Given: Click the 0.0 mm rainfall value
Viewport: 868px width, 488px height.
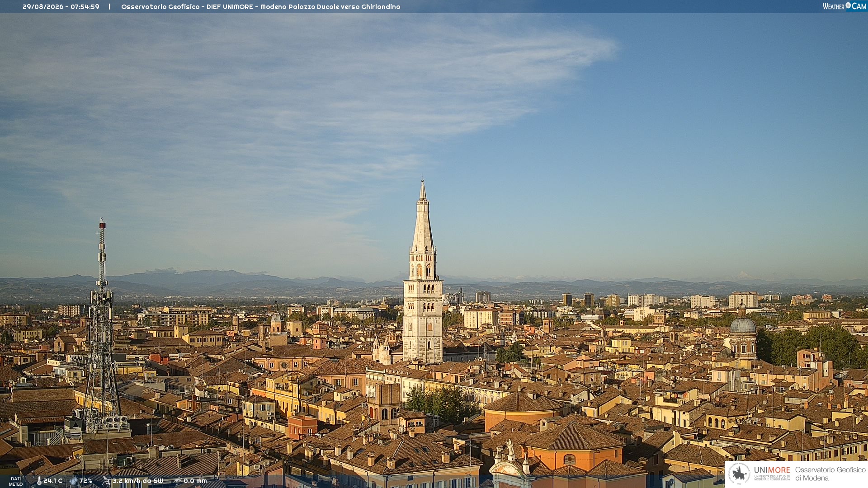Looking at the screenshot, I should (x=195, y=481).
